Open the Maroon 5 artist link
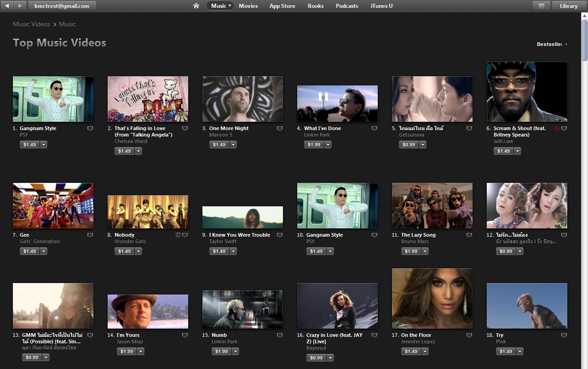This screenshot has height=369, width=588. point(221,135)
